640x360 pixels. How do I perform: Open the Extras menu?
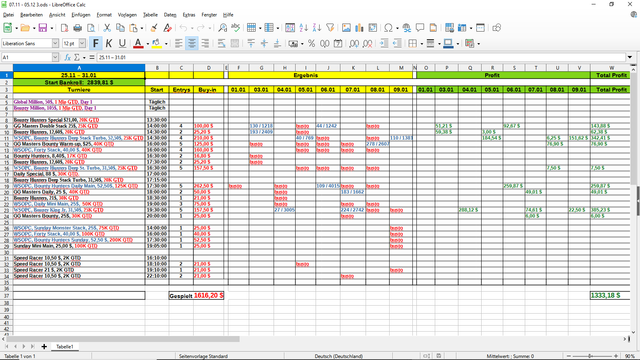(189, 15)
